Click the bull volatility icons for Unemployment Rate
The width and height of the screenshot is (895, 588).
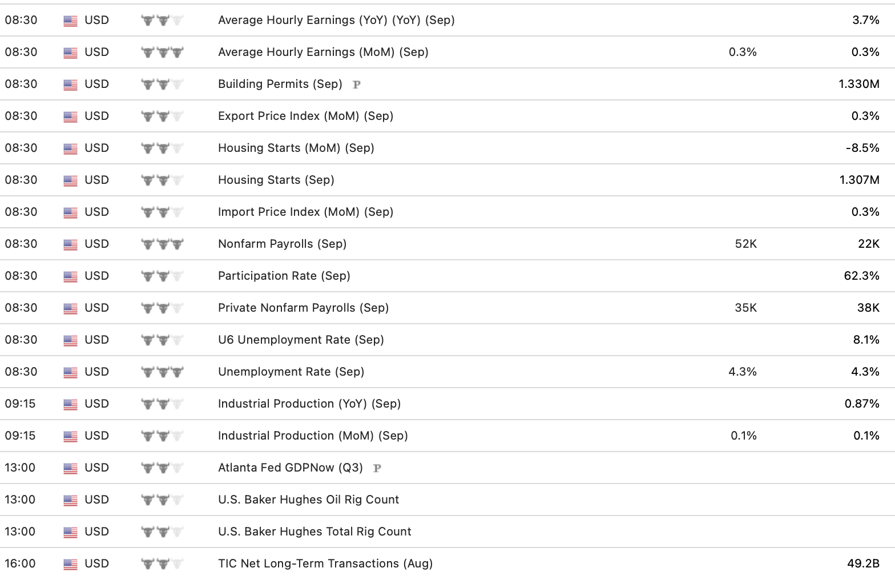coord(162,372)
